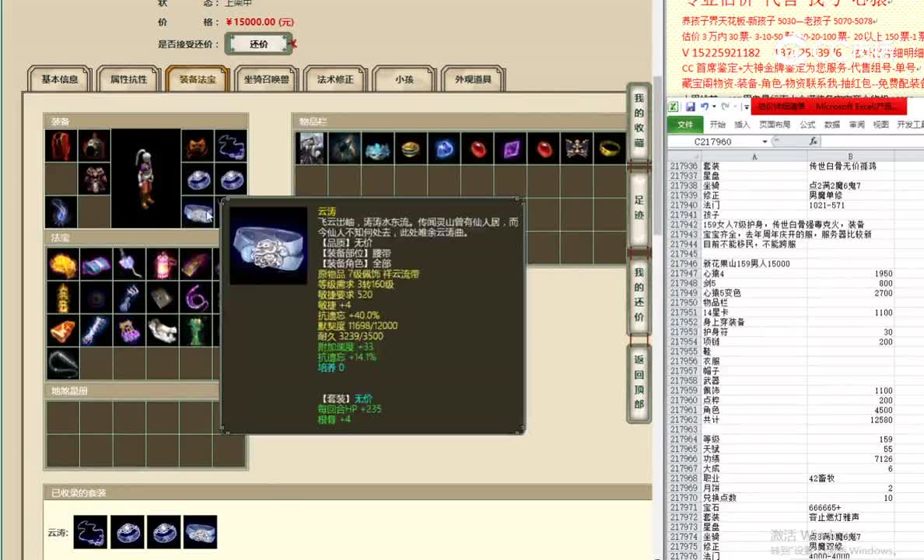Select the winged skull emblem in inventory
Viewport: 924px width, 560px height.
click(x=577, y=148)
